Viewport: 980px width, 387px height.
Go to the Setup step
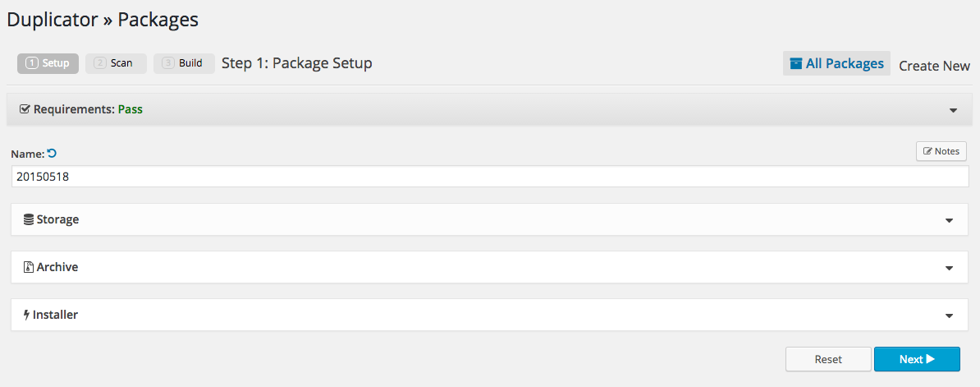click(48, 63)
